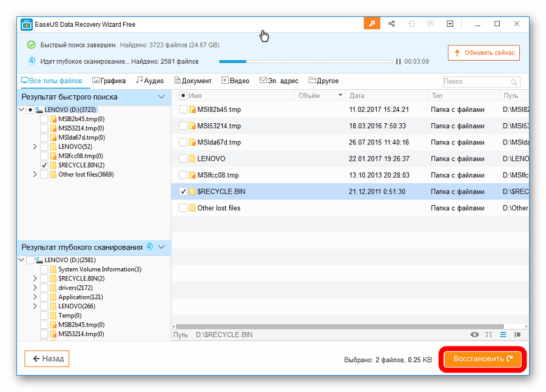Collapse LENOVO (D:)(2581) tree node
The image size is (546, 392).
tap(21, 260)
